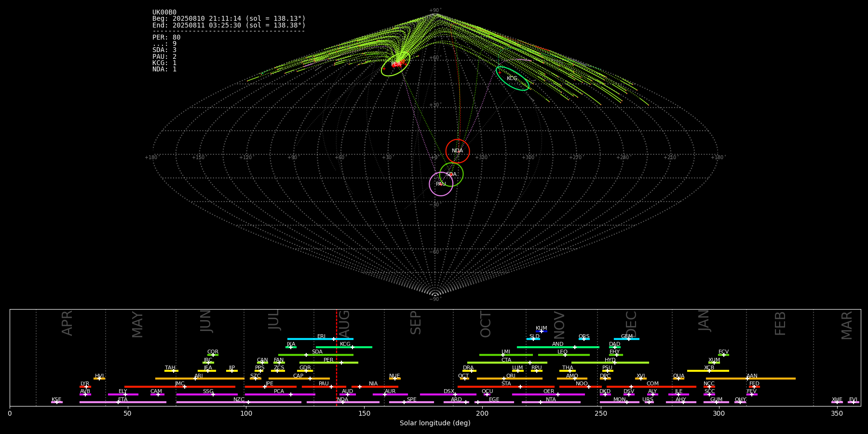
Task: Click the 350 tick on the solar longitude axis
Action: click(837, 413)
